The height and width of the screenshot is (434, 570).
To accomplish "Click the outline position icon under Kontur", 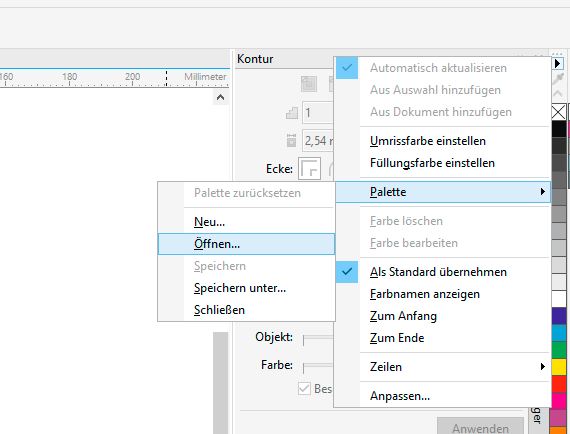I will 309,84.
